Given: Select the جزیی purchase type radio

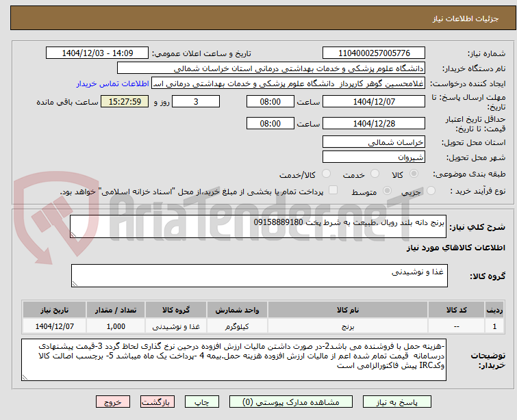Looking at the screenshot, I should coord(431,190).
